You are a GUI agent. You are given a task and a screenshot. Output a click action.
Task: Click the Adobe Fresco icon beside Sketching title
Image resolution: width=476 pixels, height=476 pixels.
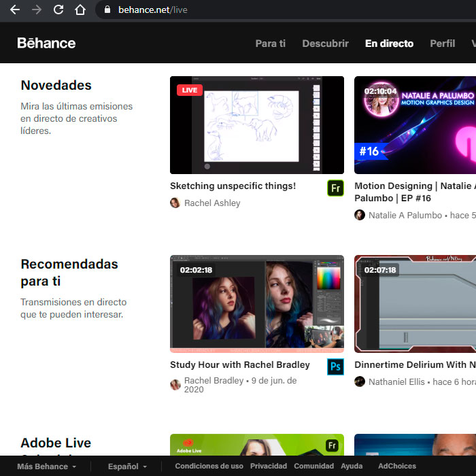(335, 188)
